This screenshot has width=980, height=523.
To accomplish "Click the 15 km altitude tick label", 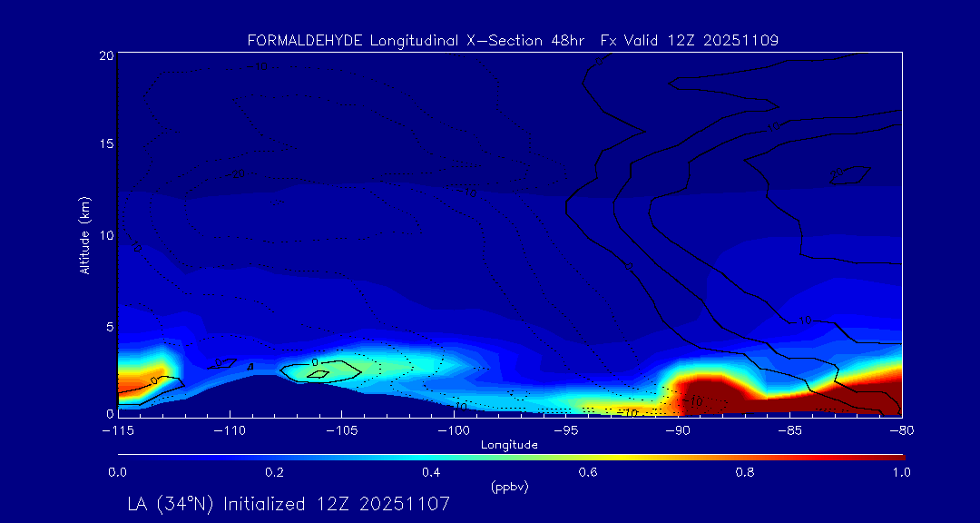I will point(104,145).
